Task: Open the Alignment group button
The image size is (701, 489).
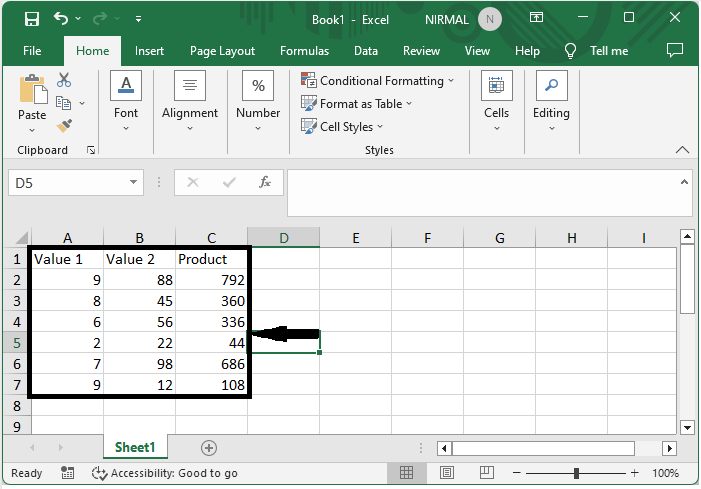Action: click(x=190, y=101)
